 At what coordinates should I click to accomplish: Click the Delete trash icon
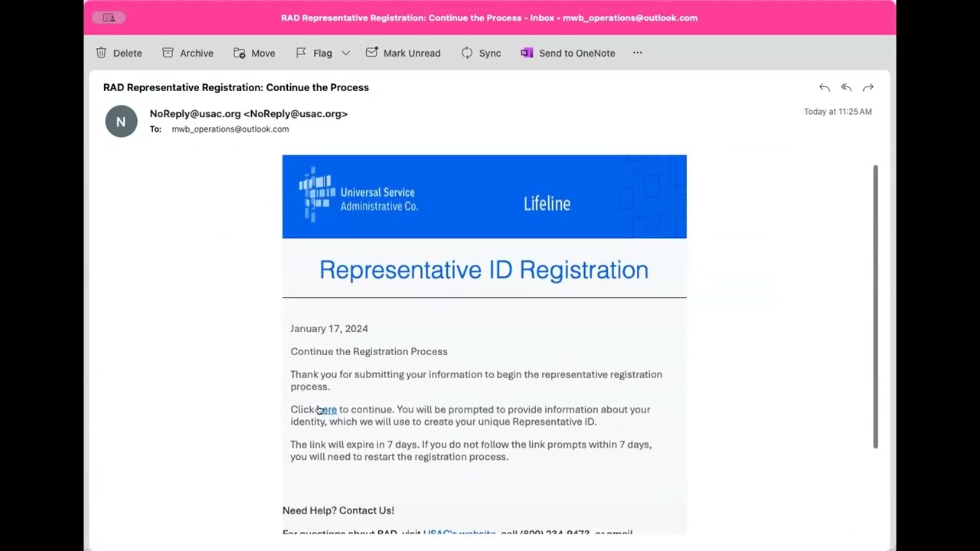(x=101, y=53)
